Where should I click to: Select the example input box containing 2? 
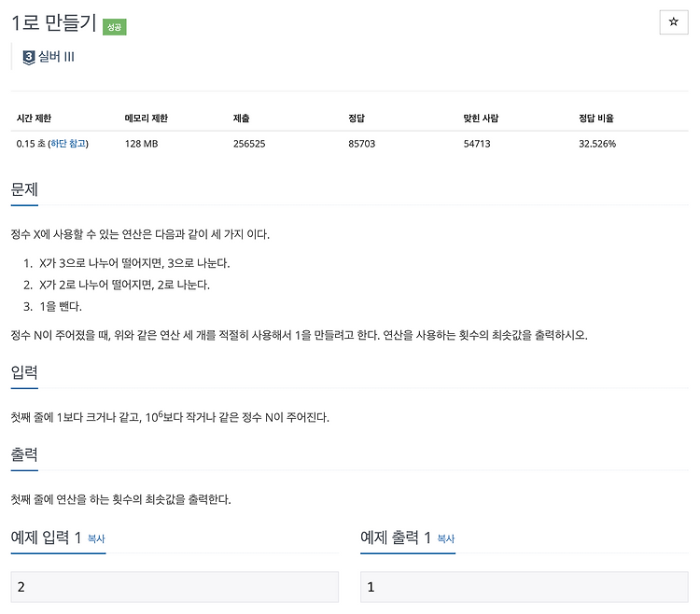(175, 587)
